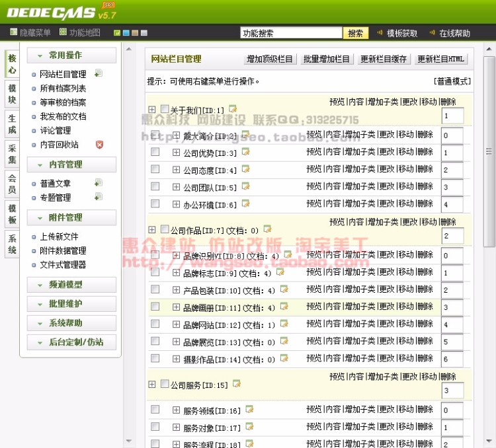Switch to the 生成 vertical tab
The image size is (496, 448).
pyautogui.click(x=12, y=124)
